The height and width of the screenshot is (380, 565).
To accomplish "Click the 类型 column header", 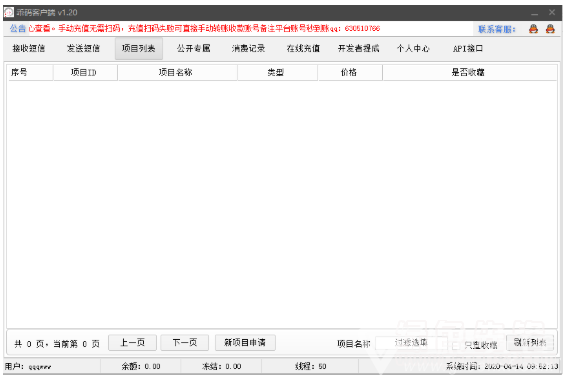I will click(277, 72).
